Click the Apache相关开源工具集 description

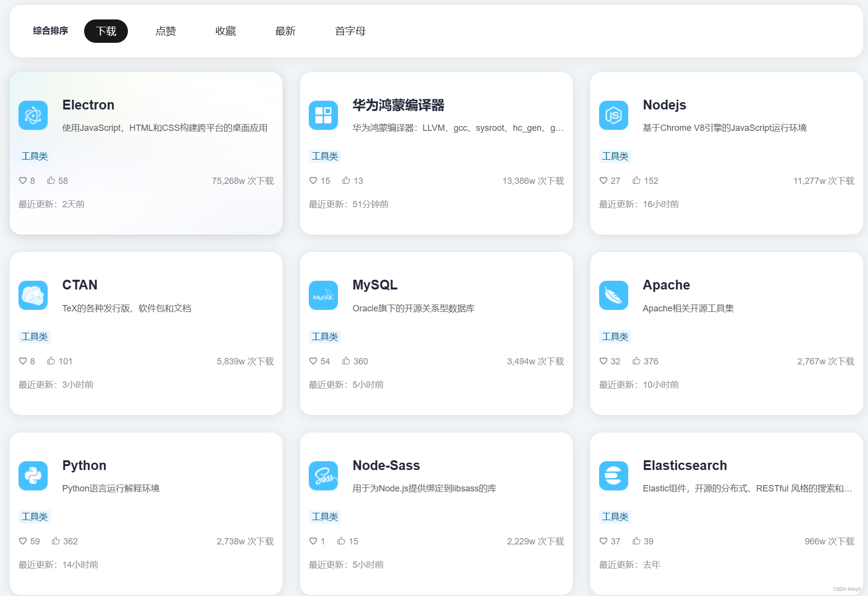click(x=688, y=308)
